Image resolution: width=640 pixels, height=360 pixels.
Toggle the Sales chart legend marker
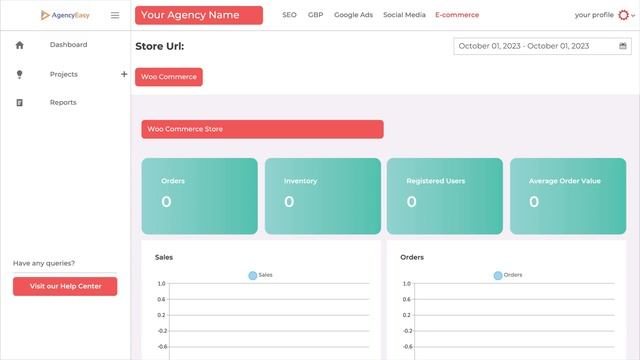253,276
